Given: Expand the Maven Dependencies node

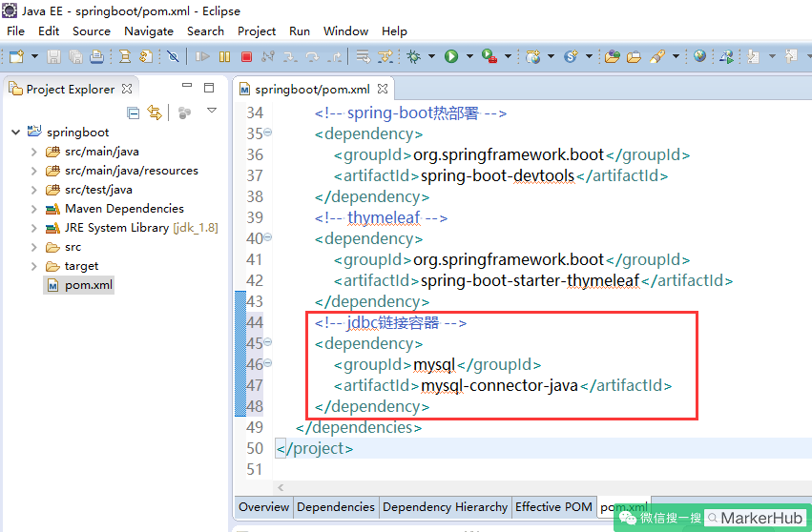Looking at the screenshot, I should [33, 209].
